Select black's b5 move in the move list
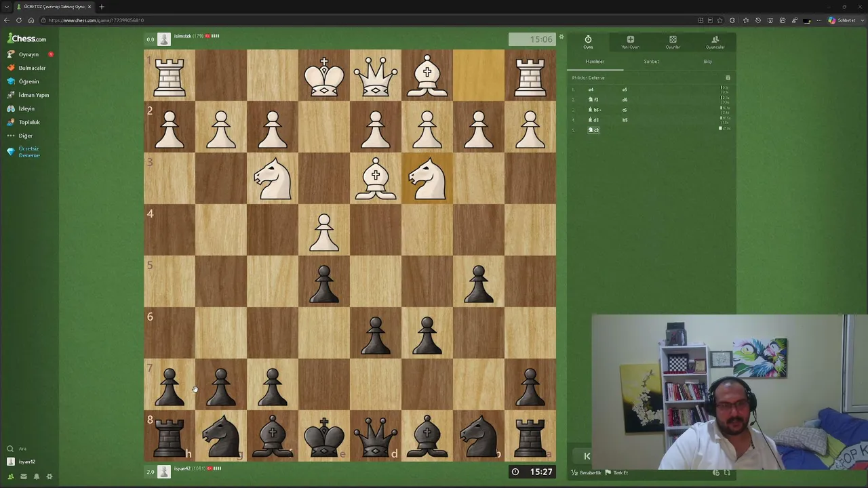 [625, 120]
